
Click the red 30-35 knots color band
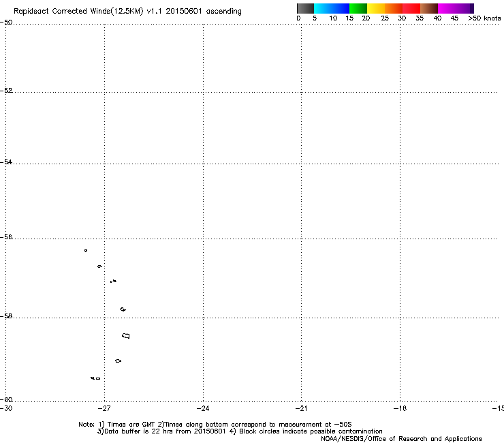411,8
